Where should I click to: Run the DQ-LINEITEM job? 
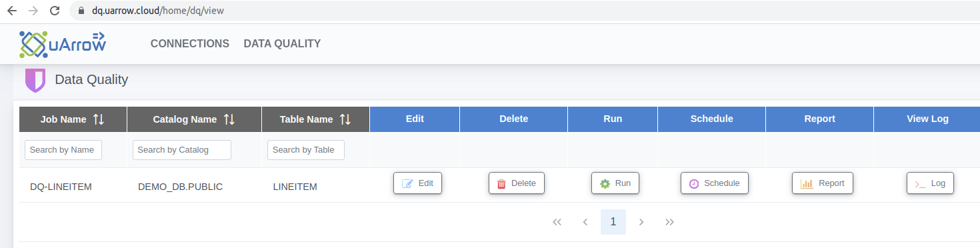pos(615,183)
